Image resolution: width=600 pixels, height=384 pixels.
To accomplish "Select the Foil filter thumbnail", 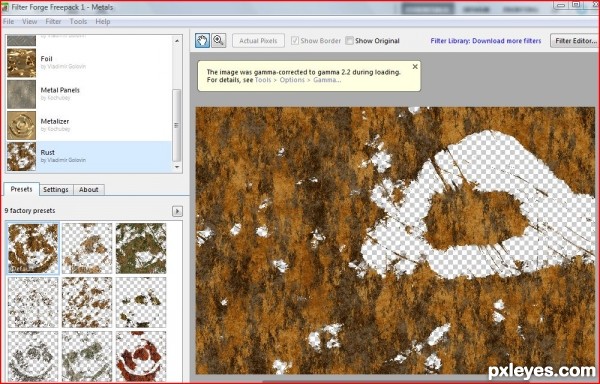I will coord(21,63).
